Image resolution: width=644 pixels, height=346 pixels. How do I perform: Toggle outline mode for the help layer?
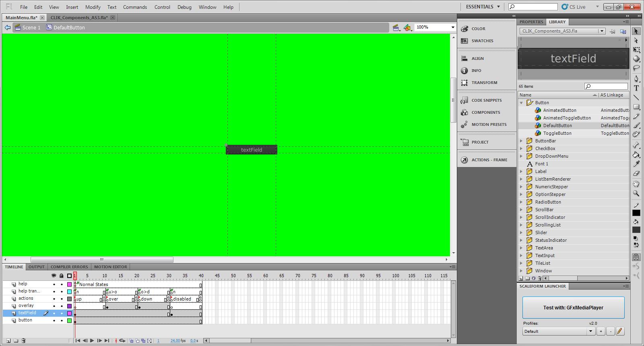[69, 284]
